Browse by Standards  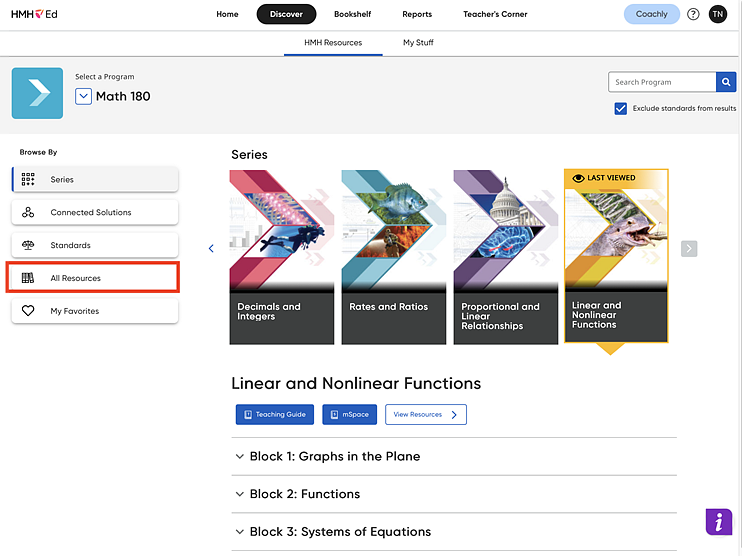point(95,245)
